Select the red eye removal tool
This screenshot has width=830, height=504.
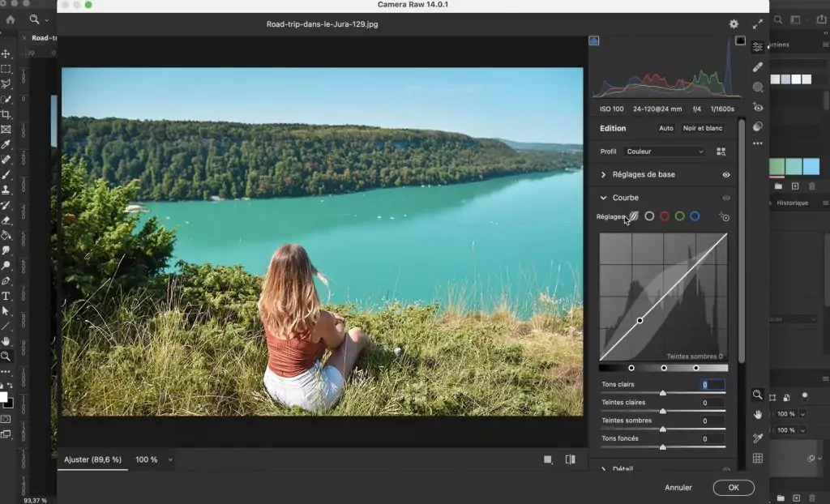758,107
